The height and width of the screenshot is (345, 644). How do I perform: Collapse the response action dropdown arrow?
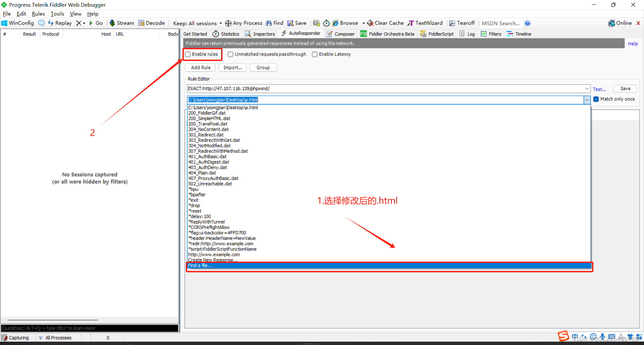click(587, 100)
